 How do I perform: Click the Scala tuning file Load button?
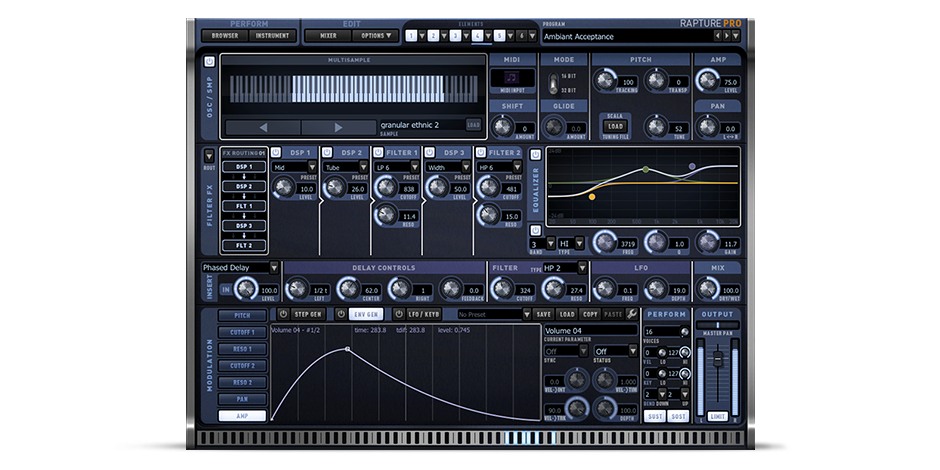pos(615,126)
